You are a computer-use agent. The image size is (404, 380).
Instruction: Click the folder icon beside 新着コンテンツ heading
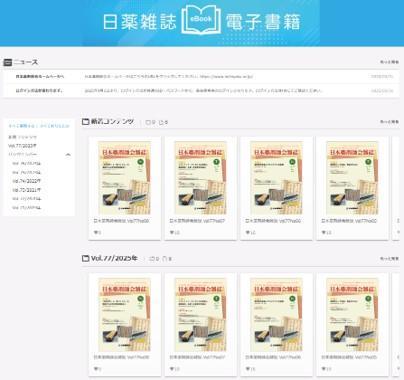(86, 122)
